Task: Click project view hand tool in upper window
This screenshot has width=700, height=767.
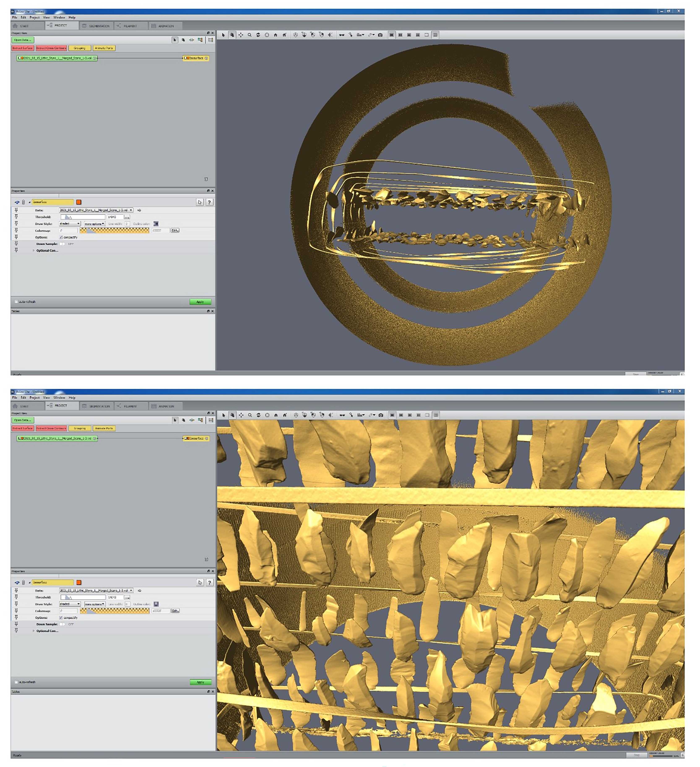Action: click(x=183, y=40)
